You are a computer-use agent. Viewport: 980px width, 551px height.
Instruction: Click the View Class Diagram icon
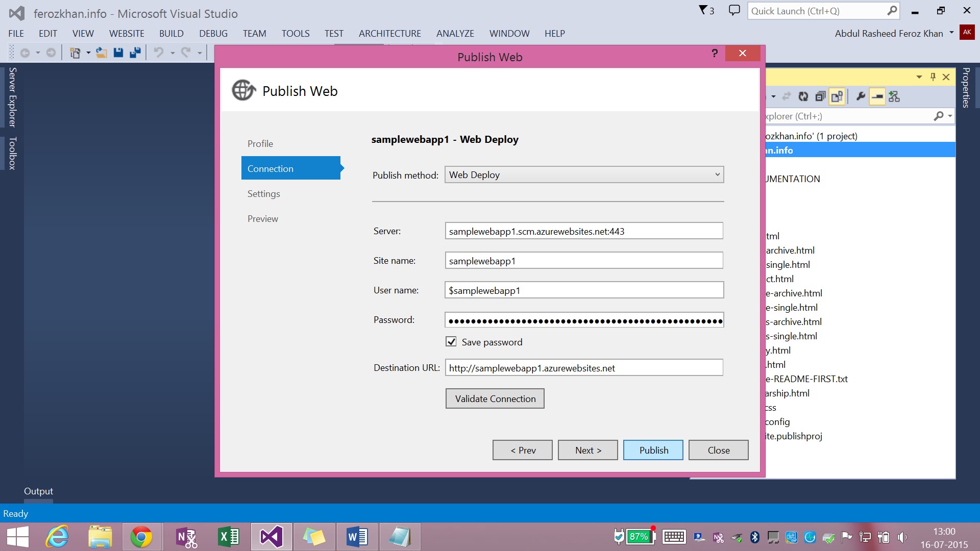[x=894, y=96]
